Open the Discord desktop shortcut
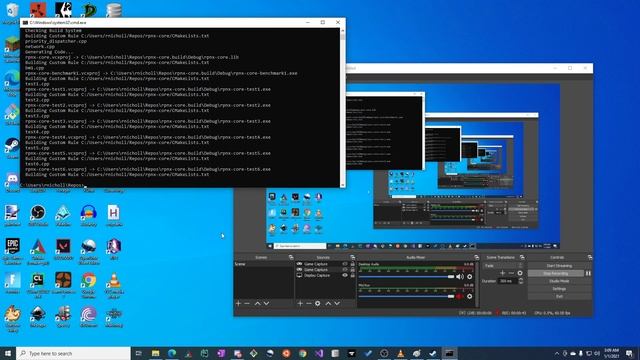 coord(12,182)
